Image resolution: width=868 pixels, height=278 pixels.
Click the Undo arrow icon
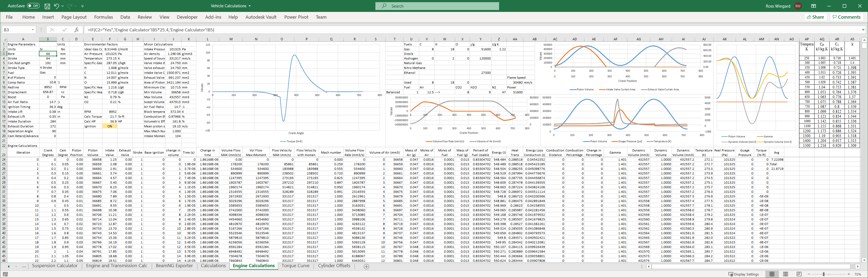pyautogui.click(x=56, y=6)
